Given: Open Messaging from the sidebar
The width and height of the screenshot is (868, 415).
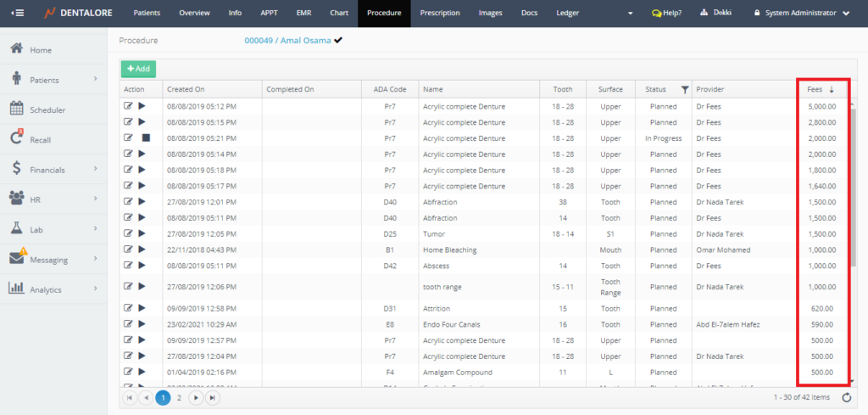Looking at the screenshot, I should (x=49, y=260).
